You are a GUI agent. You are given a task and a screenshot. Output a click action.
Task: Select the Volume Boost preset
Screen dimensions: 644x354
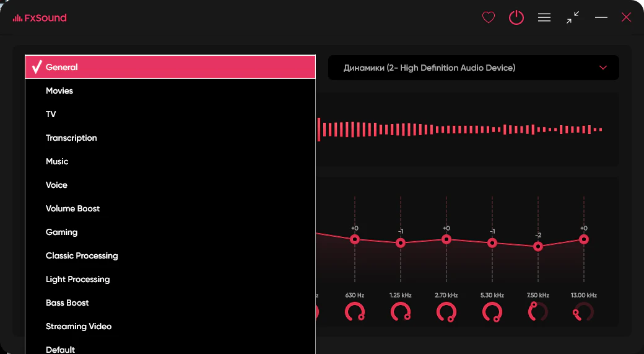tap(73, 208)
